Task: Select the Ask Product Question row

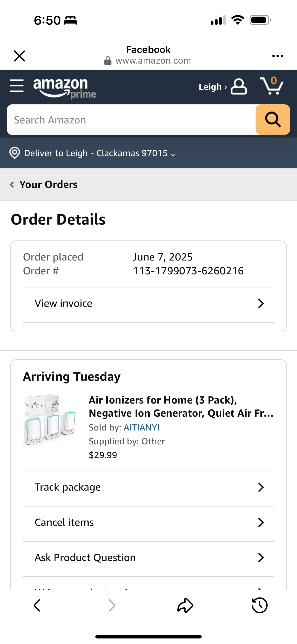Action: click(x=148, y=557)
